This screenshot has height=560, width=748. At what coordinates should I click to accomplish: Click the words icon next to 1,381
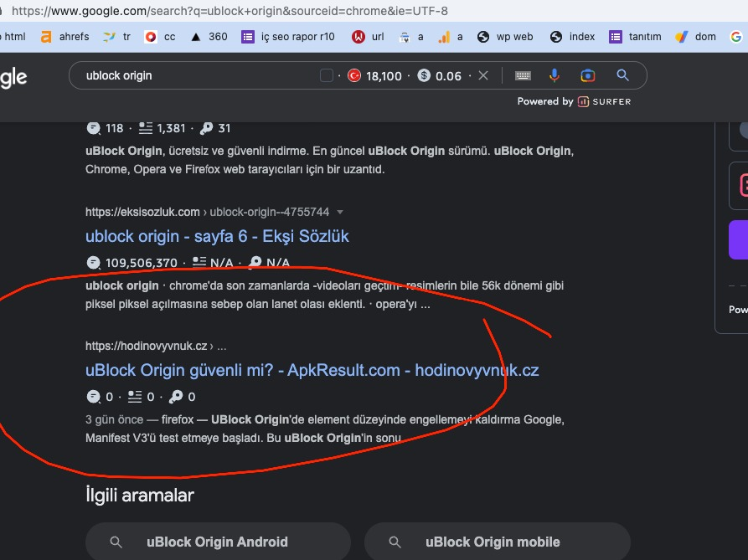coord(146,128)
